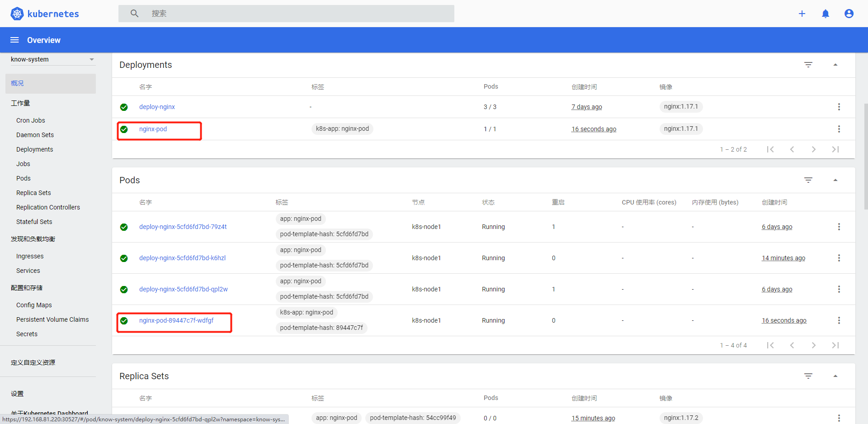Open the kebab menu for nginx-pod-89447c7f-wdfgf
Viewport: 868px width, 424px height.
839,320
